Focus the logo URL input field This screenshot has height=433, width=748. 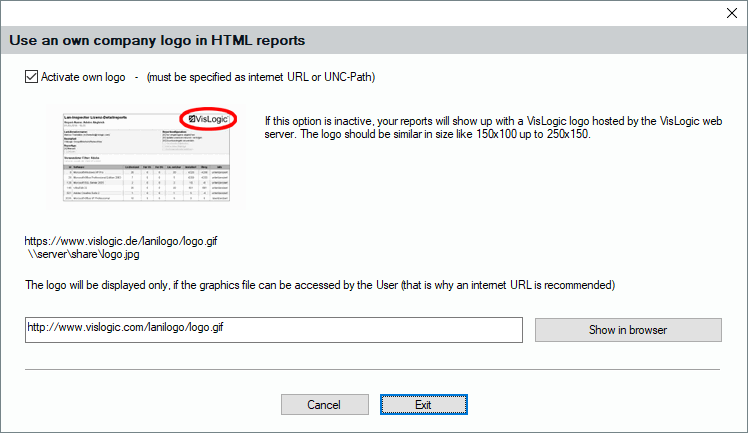pyautogui.click(x=273, y=329)
